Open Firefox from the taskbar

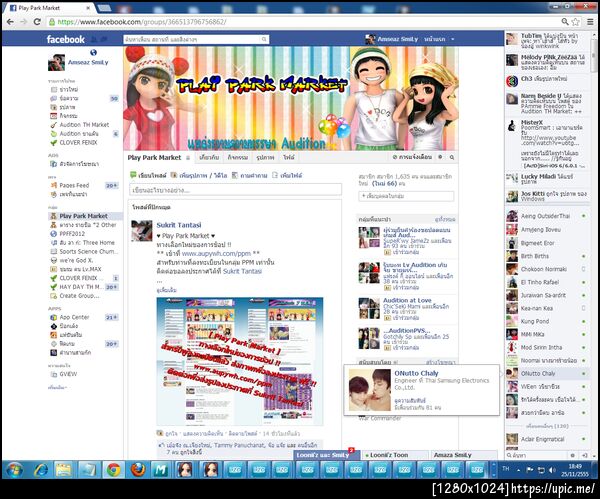click(x=138, y=470)
